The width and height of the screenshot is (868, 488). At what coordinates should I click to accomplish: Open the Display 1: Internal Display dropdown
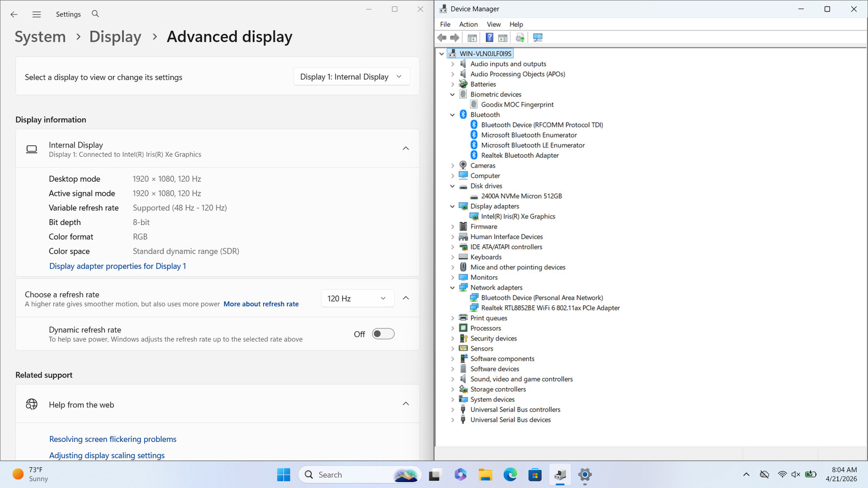click(x=352, y=76)
